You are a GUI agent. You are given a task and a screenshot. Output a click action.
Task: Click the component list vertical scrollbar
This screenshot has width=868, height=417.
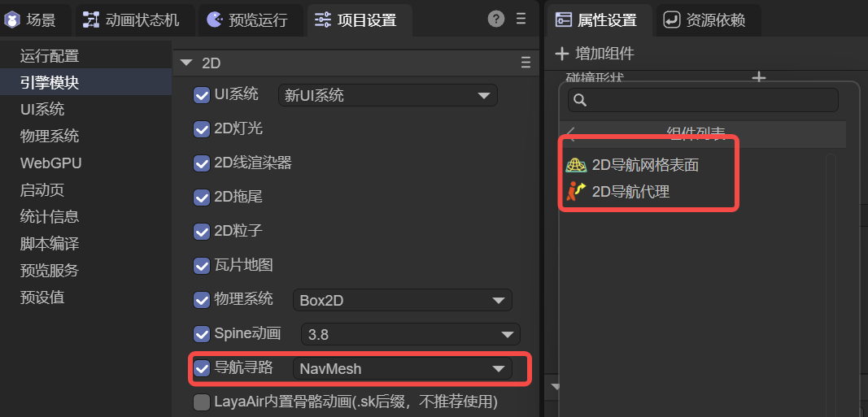click(x=830, y=276)
